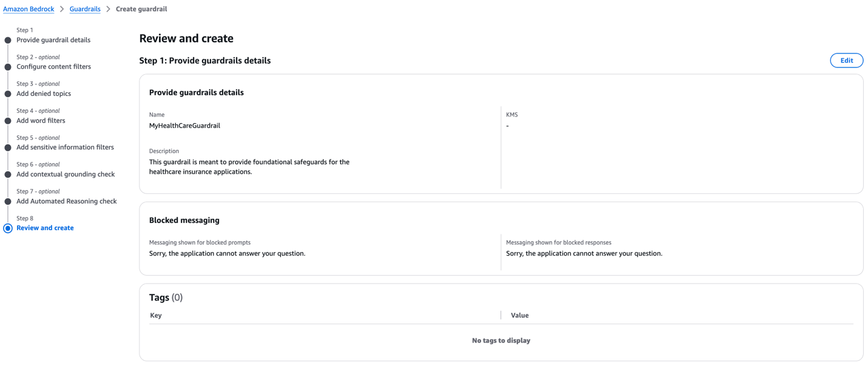Click the Step 8 circle indicator
This screenshot has height=371, width=868.
tap(8, 228)
